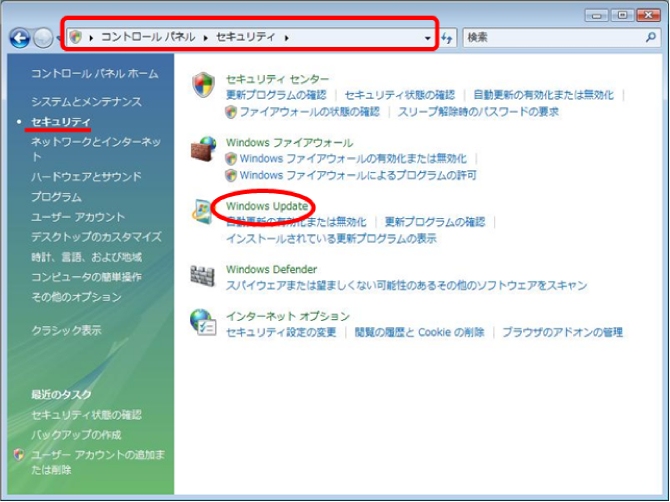Image resolution: width=670 pixels, height=502 pixels.
Task: Open the Windows Update heading link
Action: click(267, 206)
